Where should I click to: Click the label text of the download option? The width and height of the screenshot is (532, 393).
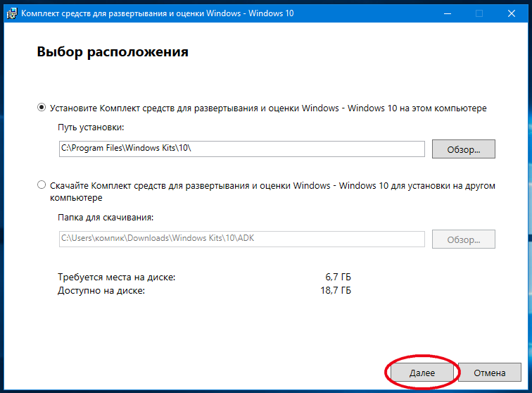pos(272,192)
